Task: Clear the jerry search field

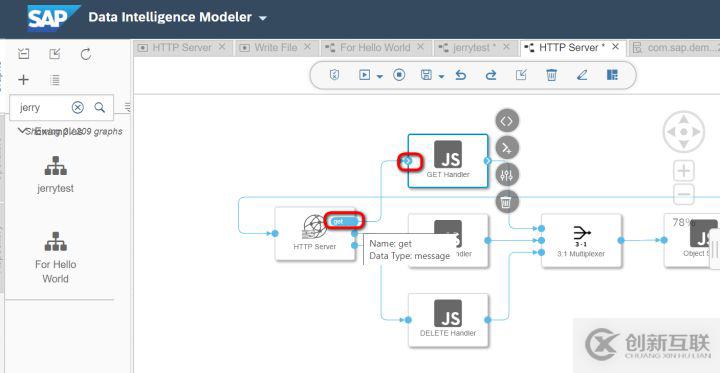Action: [x=78, y=107]
